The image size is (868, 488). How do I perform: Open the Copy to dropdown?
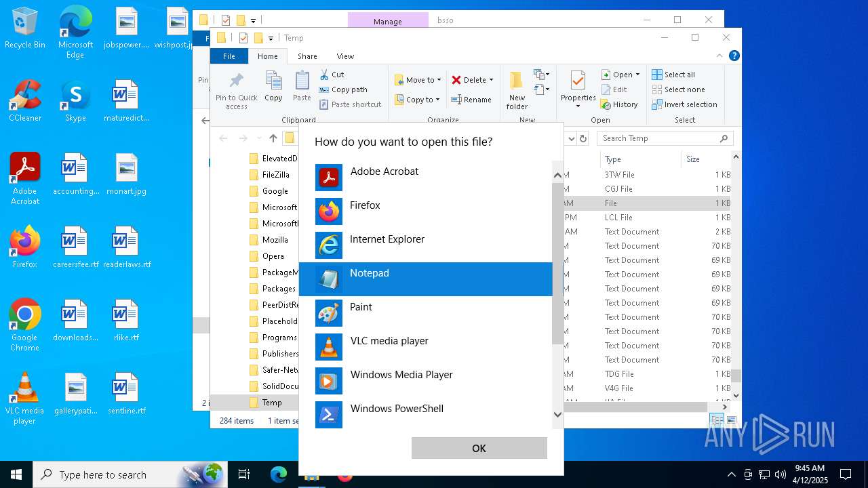[418, 100]
